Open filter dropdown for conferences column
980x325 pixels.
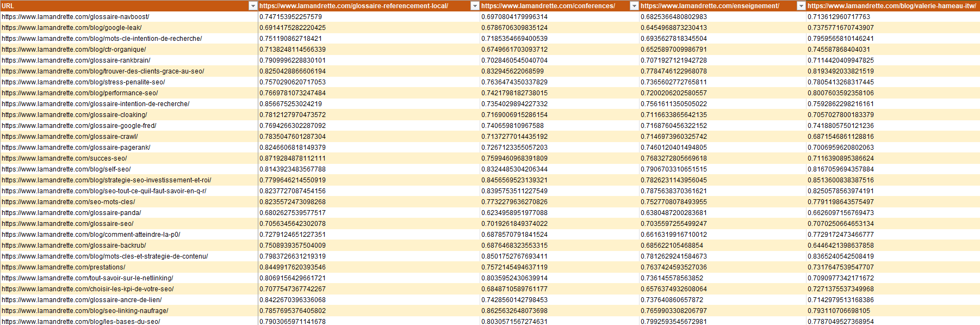coord(634,6)
